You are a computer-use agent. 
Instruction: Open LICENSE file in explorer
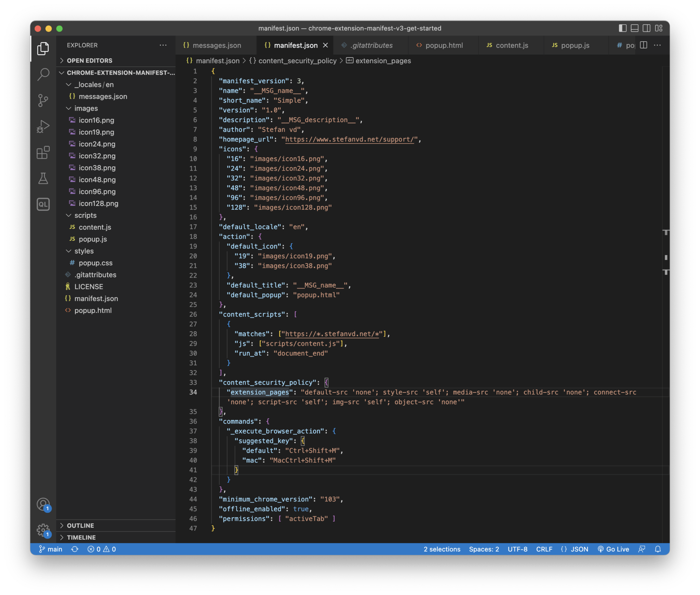(89, 287)
